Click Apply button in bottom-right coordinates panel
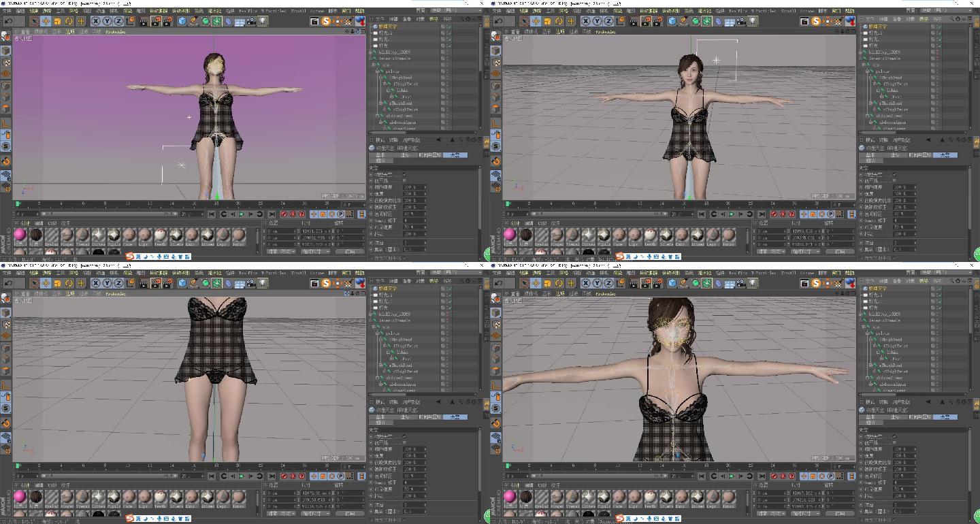The width and height of the screenshot is (980, 524). click(840, 513)
